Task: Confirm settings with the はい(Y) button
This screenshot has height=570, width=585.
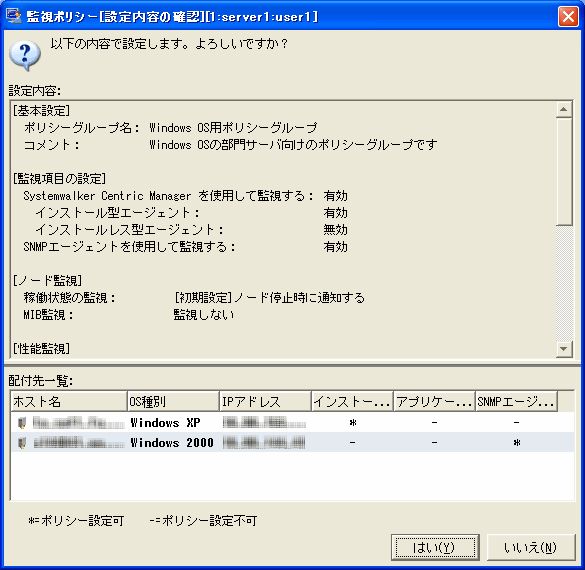Action: coord(435,547)
